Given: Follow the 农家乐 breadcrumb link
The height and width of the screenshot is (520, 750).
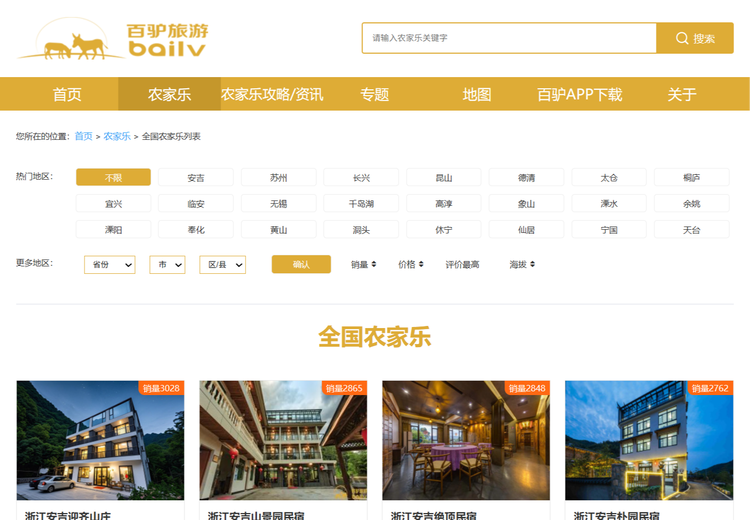Looking at the screenshot, I should pyautogui.click(x=117, y=136).
